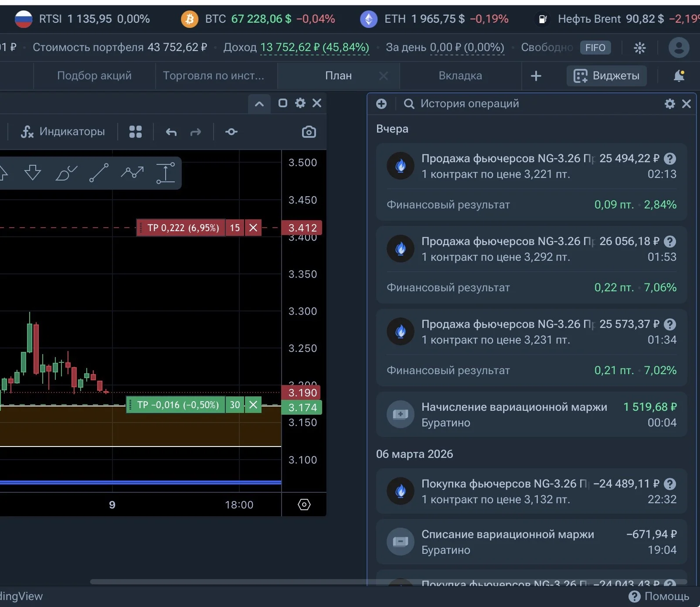The height and width of the screenshot is (607, 700).
Task: Open chart axis settings hexagon icon
Action: tap(304, 505)
